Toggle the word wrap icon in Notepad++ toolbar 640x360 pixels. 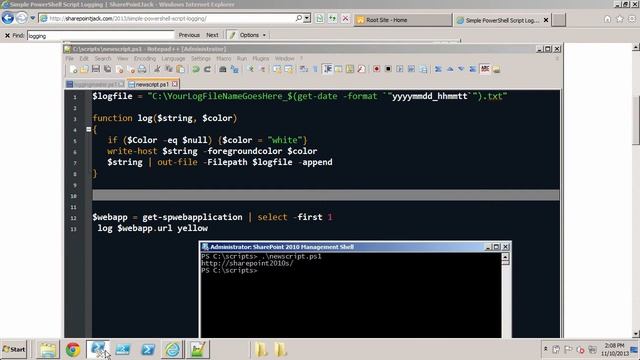click(x=303, y=69)
